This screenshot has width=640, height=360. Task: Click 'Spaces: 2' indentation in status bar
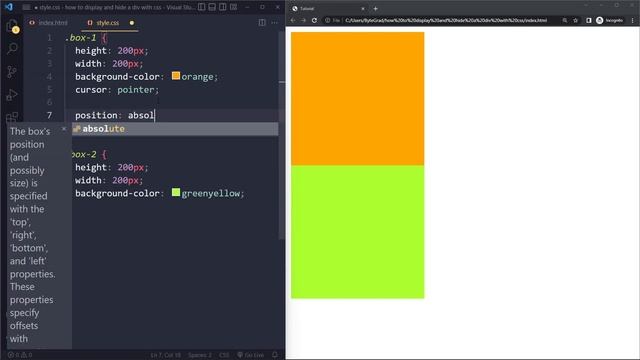tap(200, 355)
